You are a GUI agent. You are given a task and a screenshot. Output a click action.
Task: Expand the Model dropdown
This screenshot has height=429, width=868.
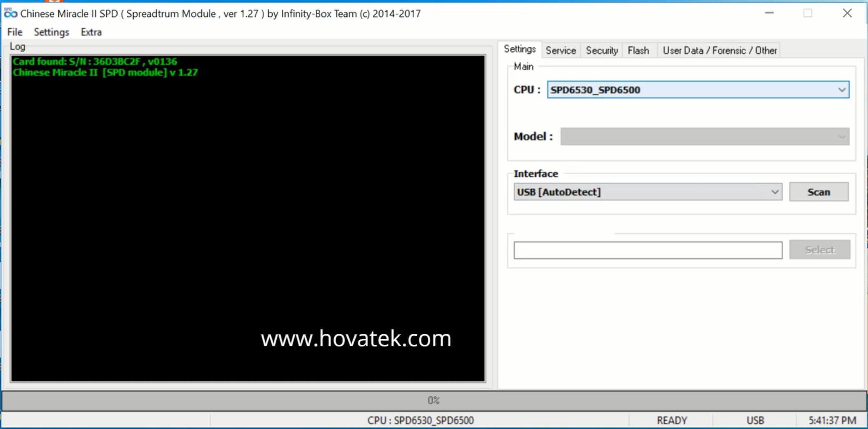pos(705,136)
